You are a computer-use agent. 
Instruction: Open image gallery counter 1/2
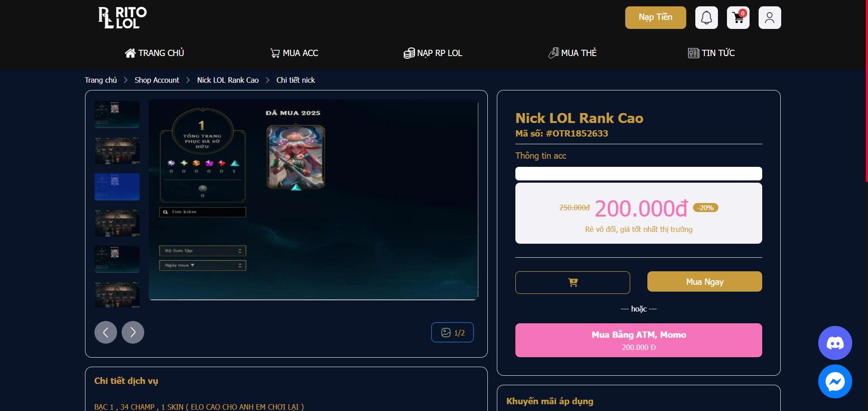click(x=452, y=332)
